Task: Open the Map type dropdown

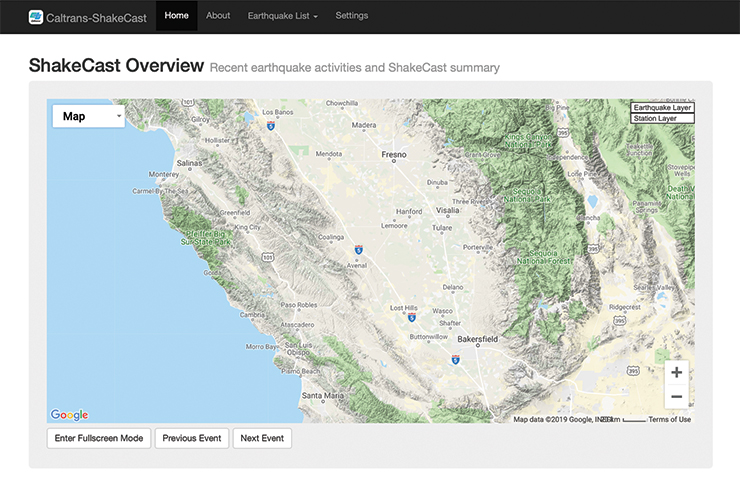Action: 89,116
